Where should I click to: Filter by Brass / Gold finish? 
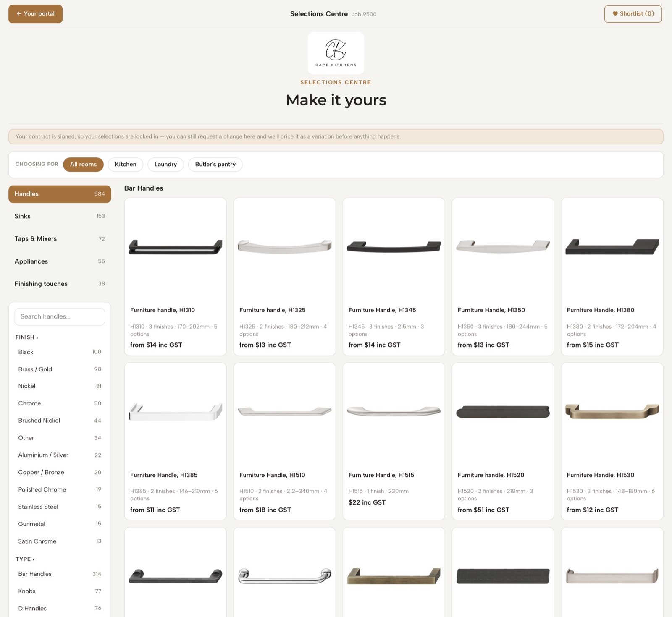[x=60, y=369]
